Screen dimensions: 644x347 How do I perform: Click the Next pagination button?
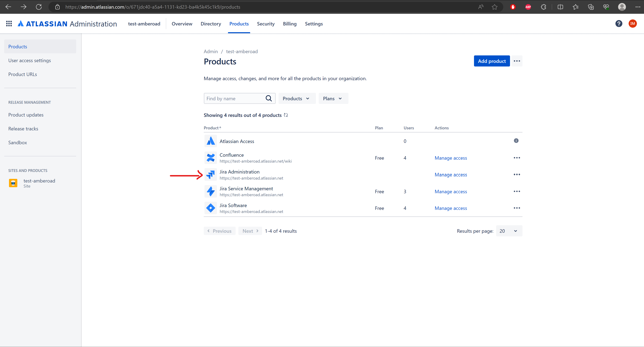click(x=250, y=231)
